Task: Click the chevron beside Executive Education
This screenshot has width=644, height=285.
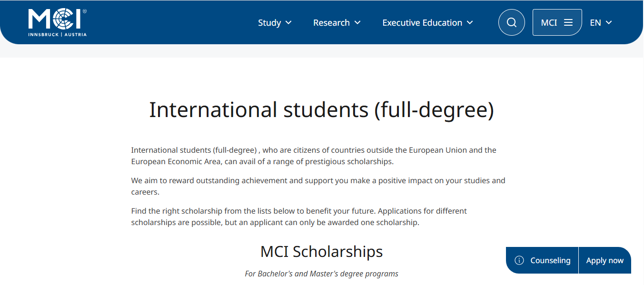Action: click(x=469, y=22)
